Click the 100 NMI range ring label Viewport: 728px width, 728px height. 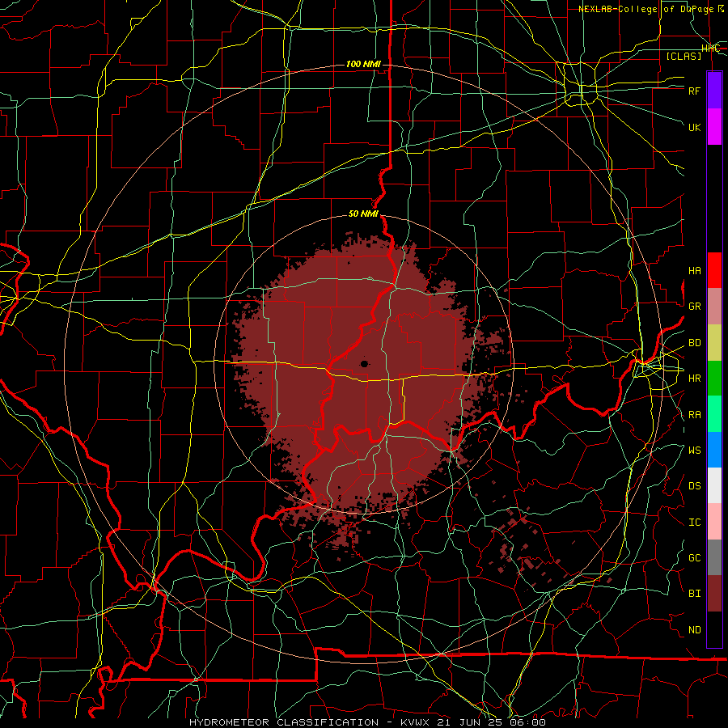[x=363, y=64]
